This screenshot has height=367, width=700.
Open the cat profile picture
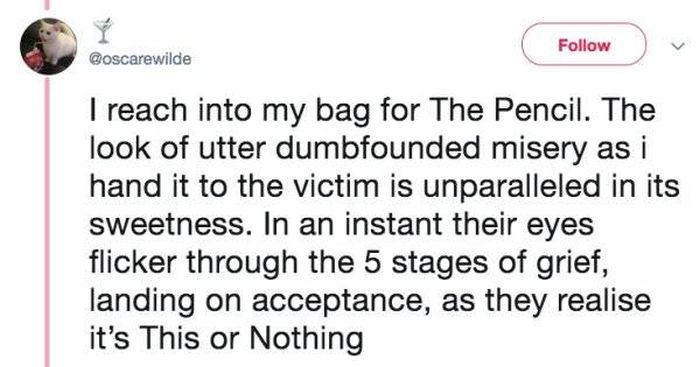pos(49,46)
